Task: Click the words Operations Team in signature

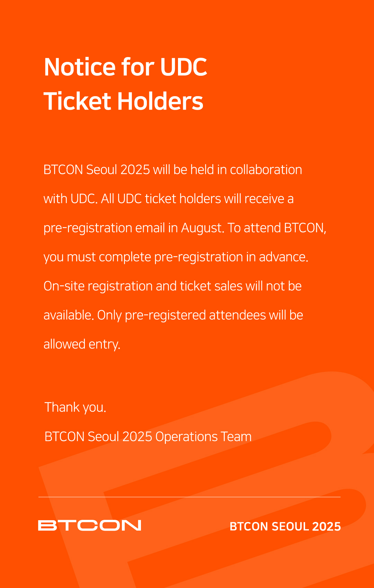Action: (204, 437)
